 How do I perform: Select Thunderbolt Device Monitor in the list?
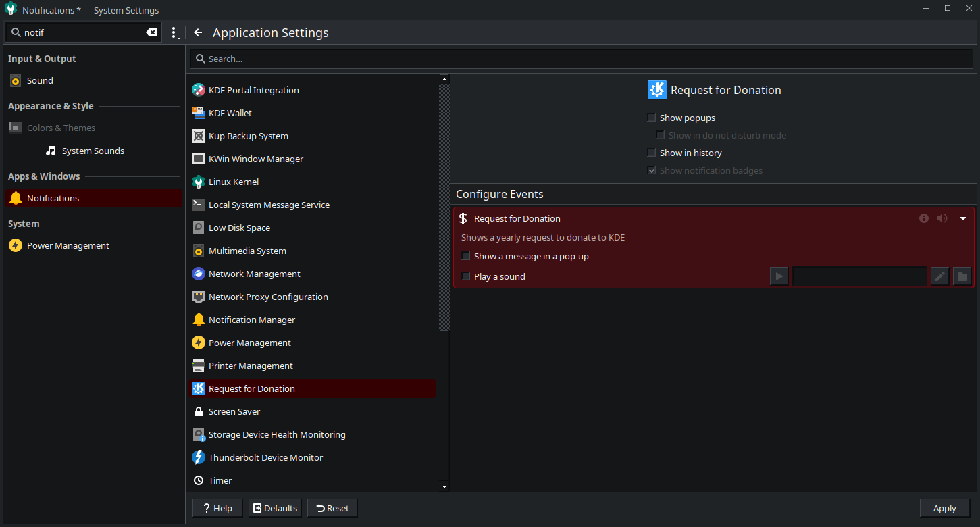click(265, 457)
